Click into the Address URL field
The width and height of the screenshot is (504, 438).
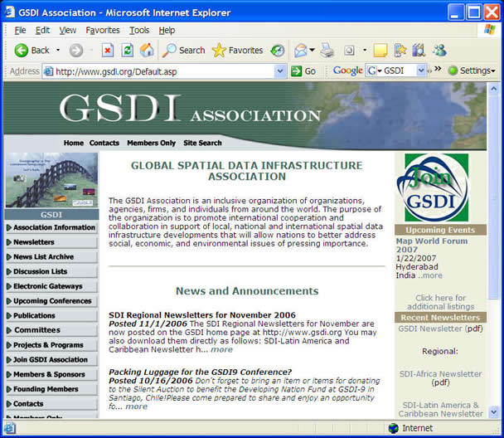pos(164,71)
